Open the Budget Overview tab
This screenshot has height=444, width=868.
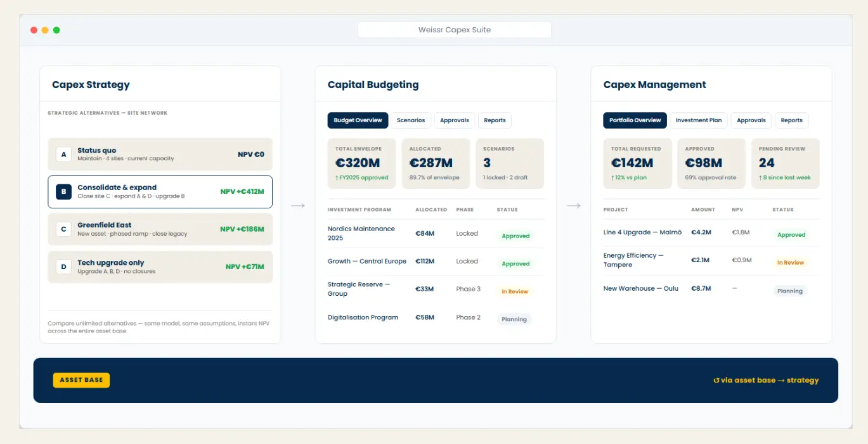click(x=358, y=120)
